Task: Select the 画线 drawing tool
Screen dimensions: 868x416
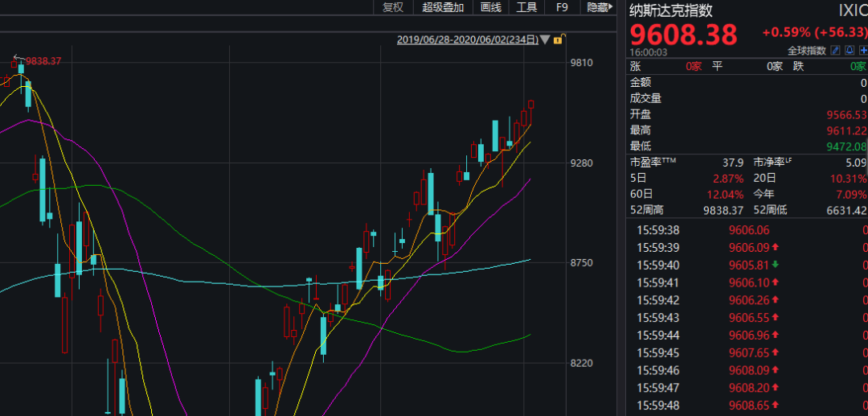Action: (490, 7)
